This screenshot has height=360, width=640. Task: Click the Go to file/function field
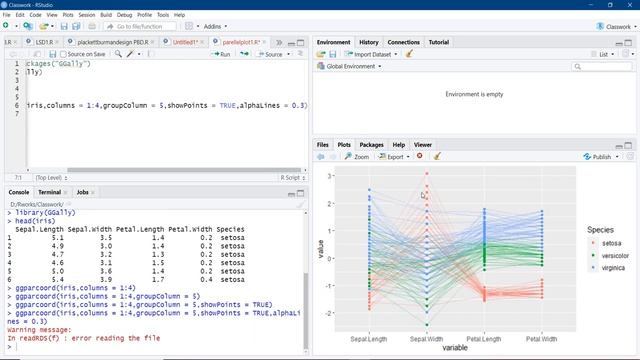click(140, 26)
